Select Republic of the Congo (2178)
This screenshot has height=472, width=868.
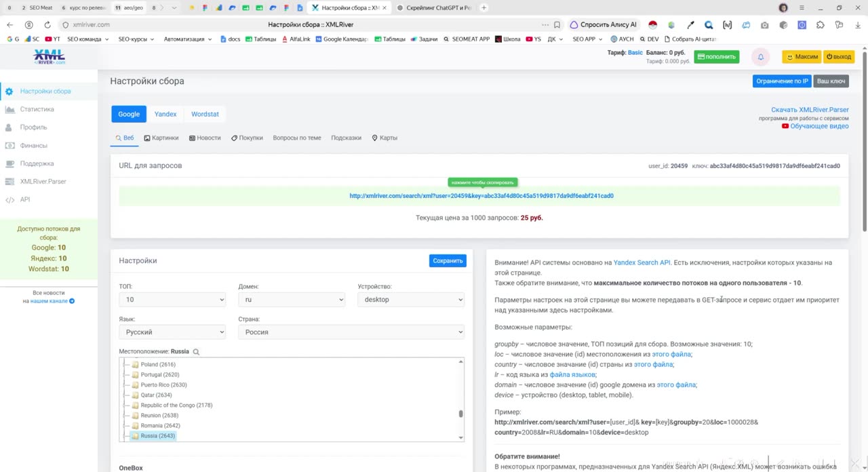(176, 405)
